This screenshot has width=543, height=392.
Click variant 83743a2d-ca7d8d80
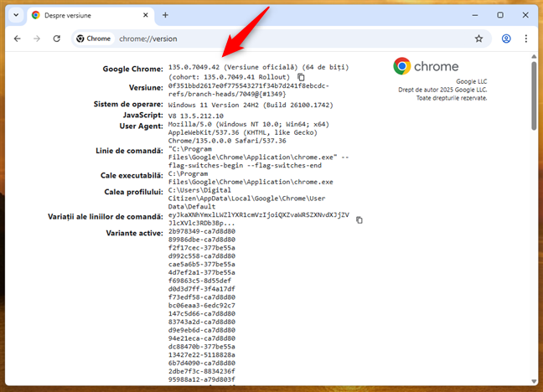coord(202,322)
